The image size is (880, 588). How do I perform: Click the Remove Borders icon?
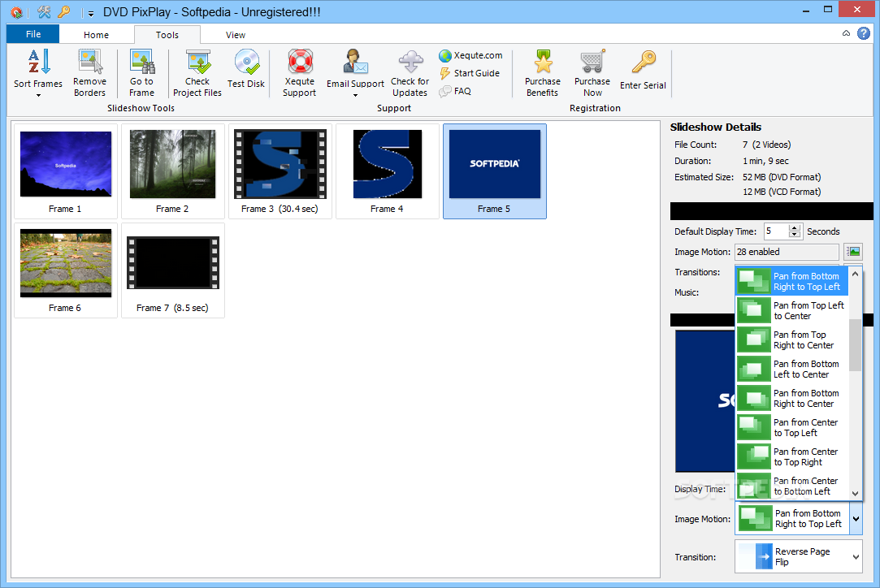[x=90, y=62]
